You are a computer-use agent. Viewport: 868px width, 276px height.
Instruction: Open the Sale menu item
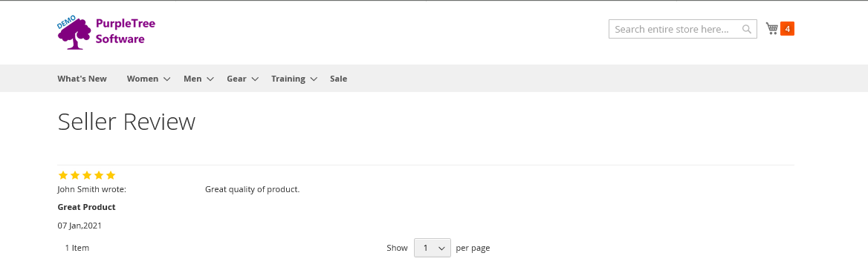pyautogui.click(x=338, y=79)
